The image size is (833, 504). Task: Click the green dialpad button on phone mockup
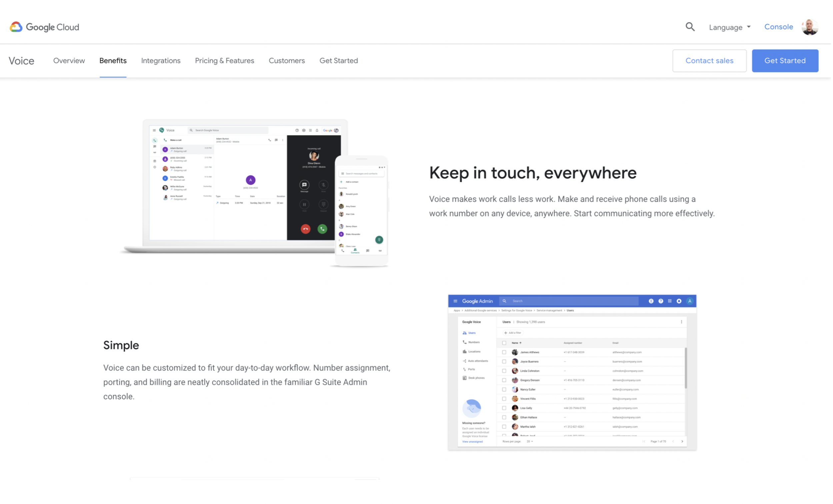pos(380,240)
